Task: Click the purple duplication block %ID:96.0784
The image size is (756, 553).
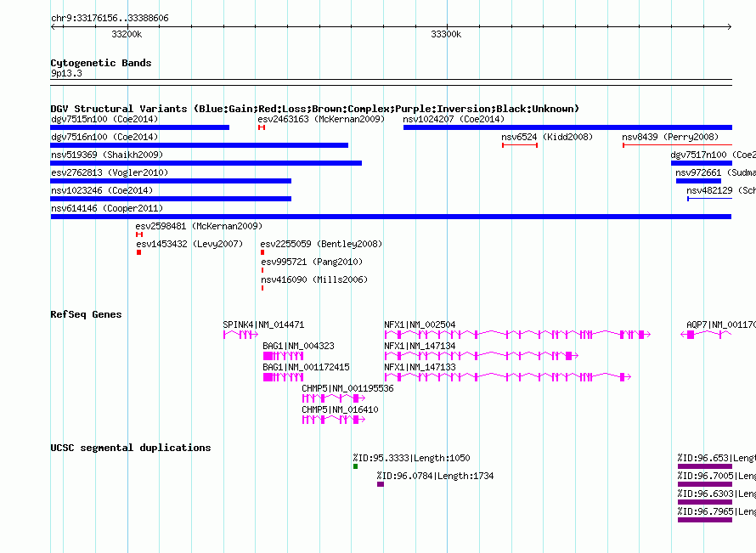Action: pos(381,484)
